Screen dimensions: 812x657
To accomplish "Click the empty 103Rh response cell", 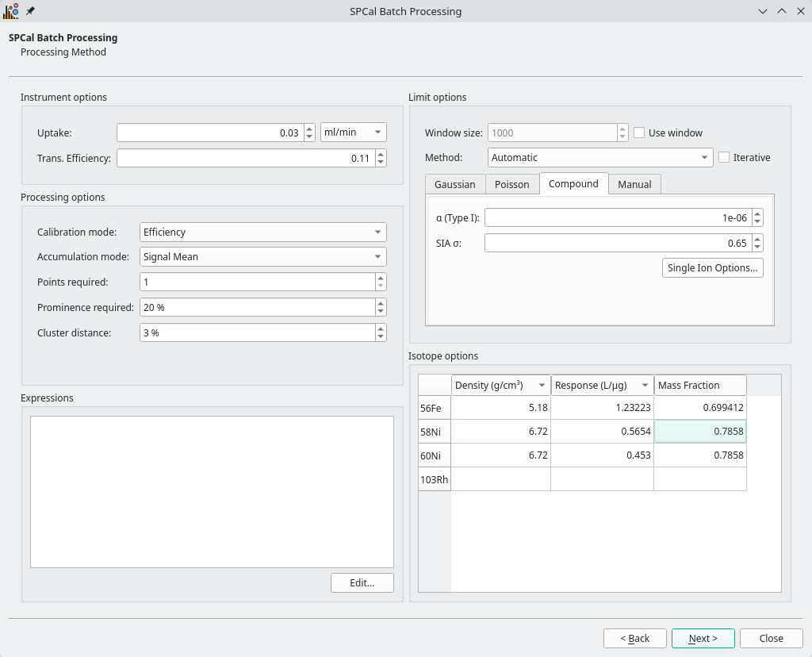I will tap(603, 479).
